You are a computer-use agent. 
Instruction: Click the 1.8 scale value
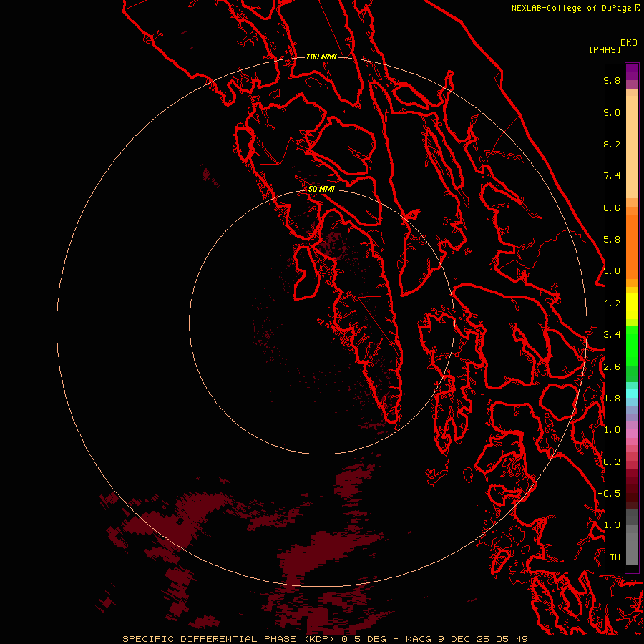click(612, 399)
